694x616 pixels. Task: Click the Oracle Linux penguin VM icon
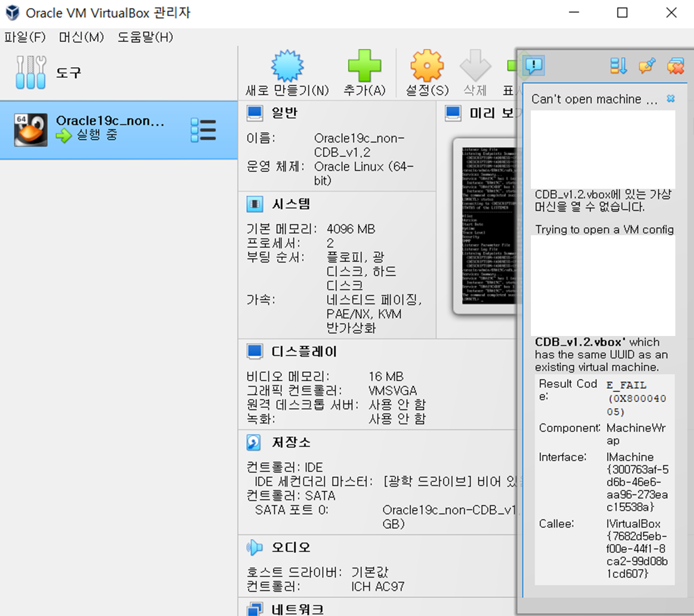tap(30, 130)
